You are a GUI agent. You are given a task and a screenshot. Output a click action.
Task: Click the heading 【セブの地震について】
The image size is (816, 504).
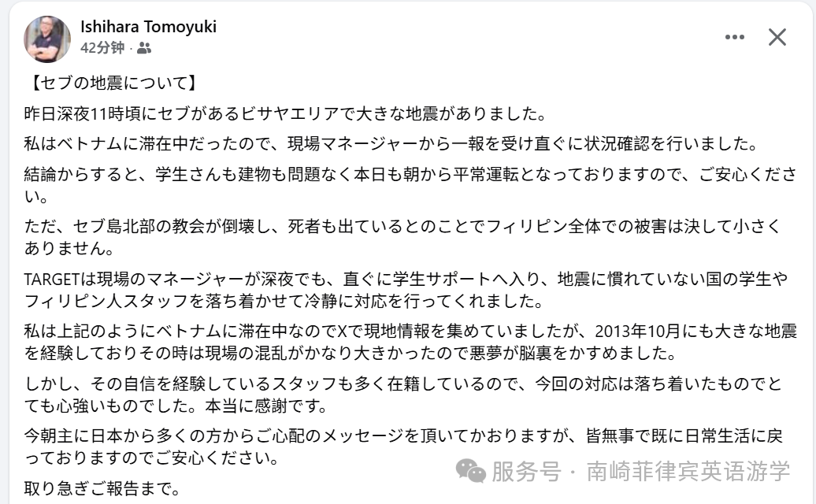pyautogui.click(x=111, y=83)
